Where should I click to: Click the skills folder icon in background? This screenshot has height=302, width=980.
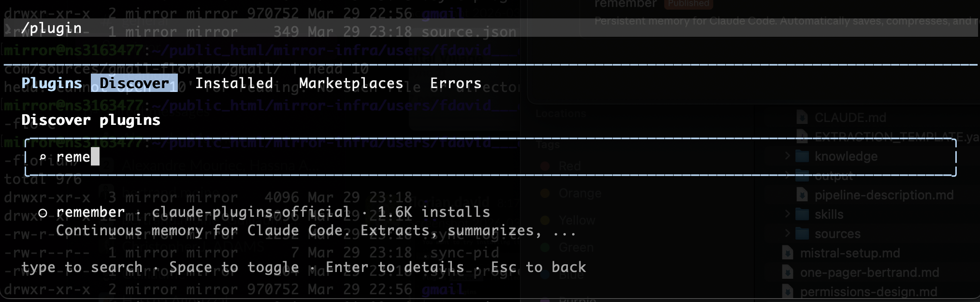pyautogui.click(x=802, y=214)
